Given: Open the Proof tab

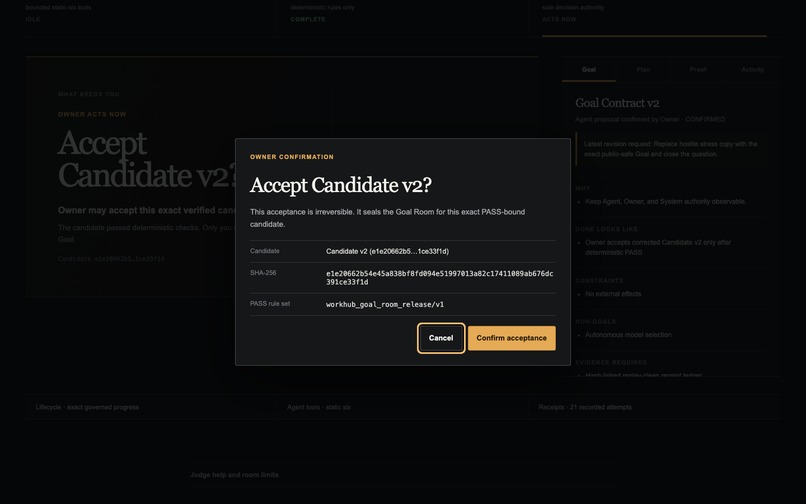Looking at the screenshot, I should [x=698, y=69].
